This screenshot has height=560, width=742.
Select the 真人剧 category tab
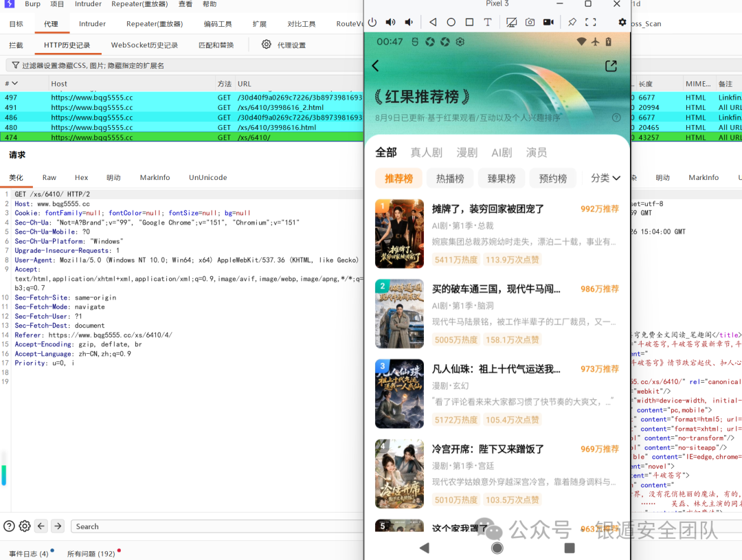[x=427, y=153]
